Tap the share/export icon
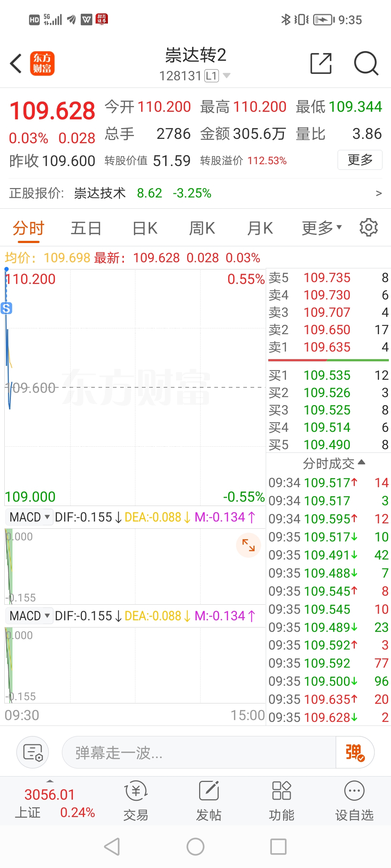The height and width of the screenshot is (868, 391). click(321, 63)
